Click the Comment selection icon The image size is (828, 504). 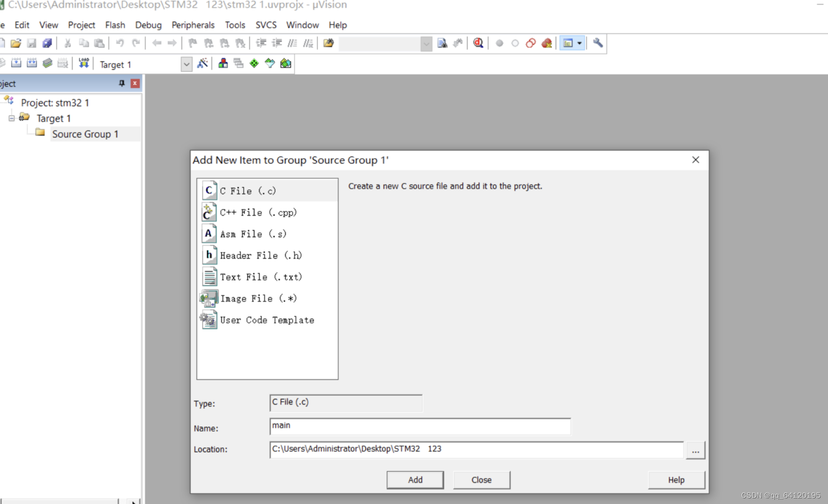[x=292, y=43]
